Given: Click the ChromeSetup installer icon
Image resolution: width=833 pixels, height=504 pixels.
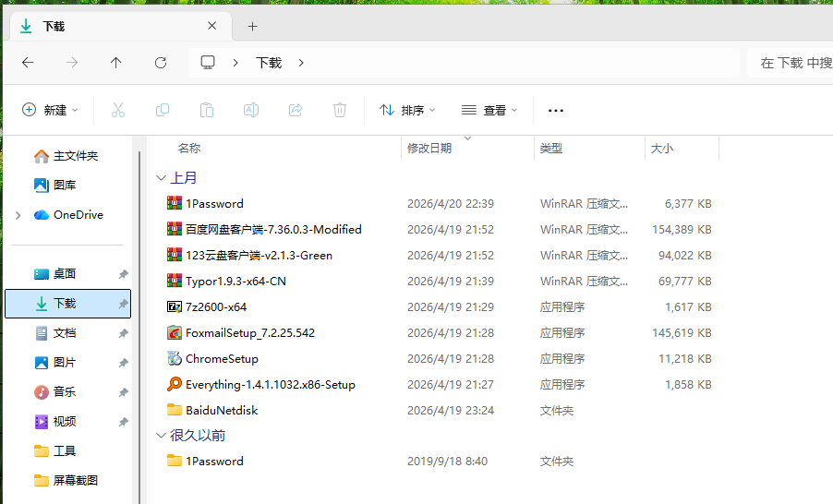Looking at the screenshot, I should coord(175,358).
